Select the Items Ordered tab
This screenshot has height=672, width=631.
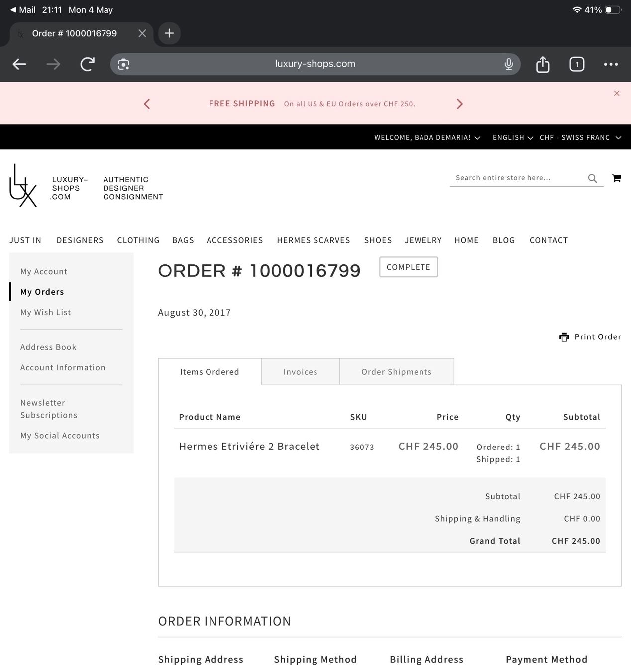pyautogui.click(x=210, y=372)
